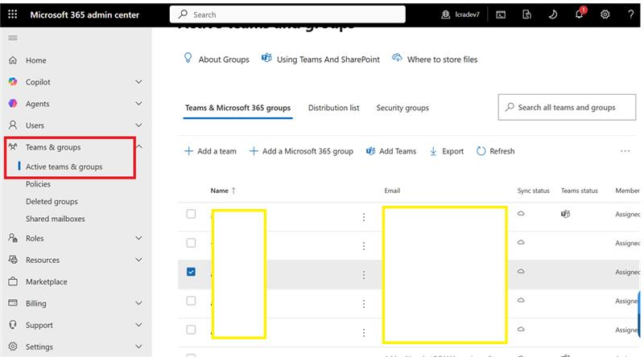Click the Support headset icon
644x357 pixels.
13,325
